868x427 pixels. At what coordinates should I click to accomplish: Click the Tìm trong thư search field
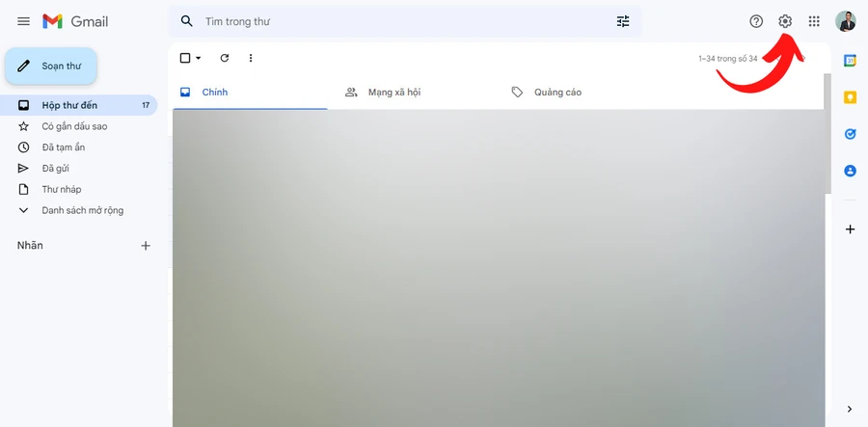[404, 21]
